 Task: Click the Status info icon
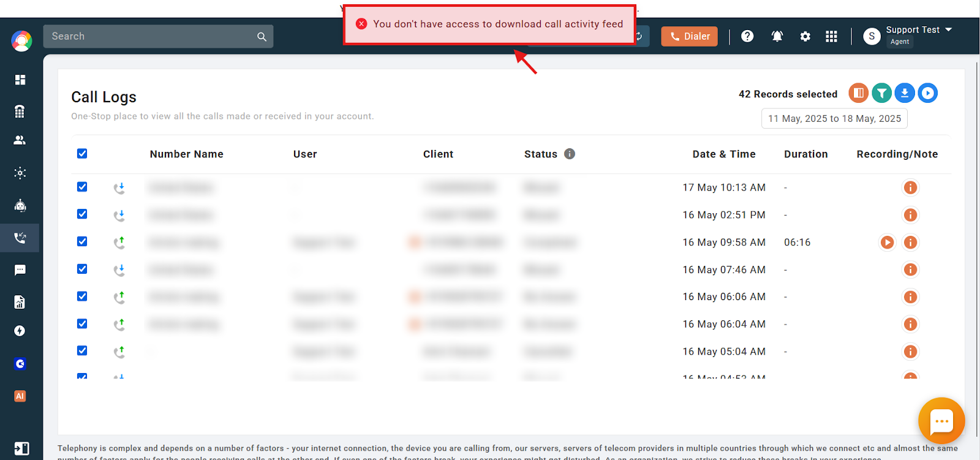point(570,154)
